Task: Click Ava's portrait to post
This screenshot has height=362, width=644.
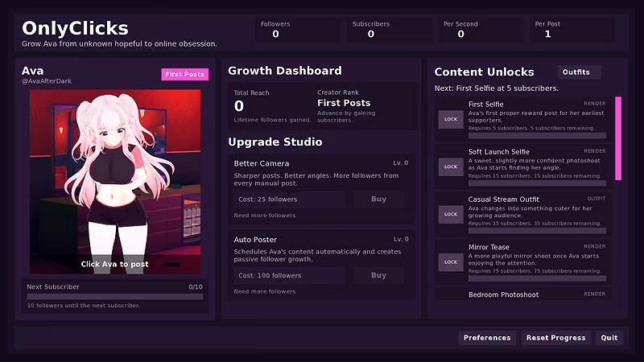Action: (x=115, y=182)
